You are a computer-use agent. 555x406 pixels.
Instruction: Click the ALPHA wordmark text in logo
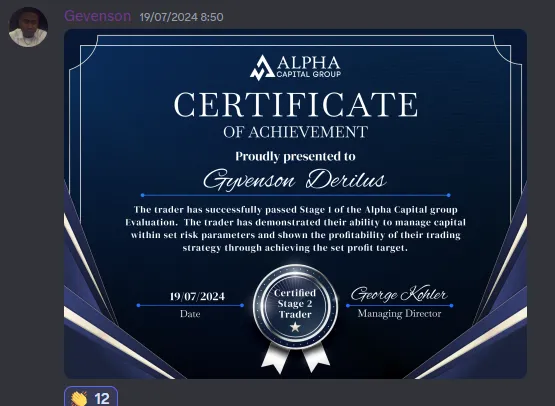tap(308, 63)
